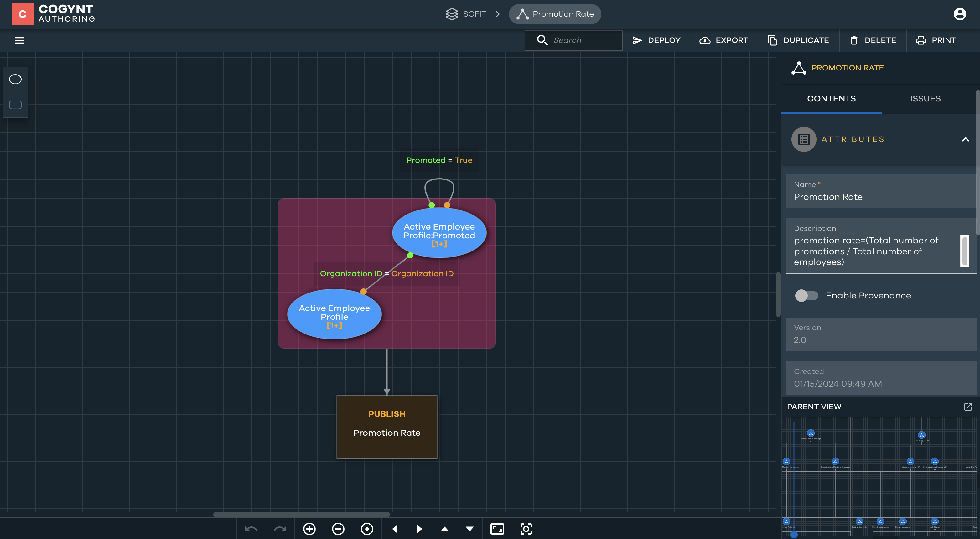Screen dimensions: 980x539
Task: Click the Deploy button
Action: (656, 40)
